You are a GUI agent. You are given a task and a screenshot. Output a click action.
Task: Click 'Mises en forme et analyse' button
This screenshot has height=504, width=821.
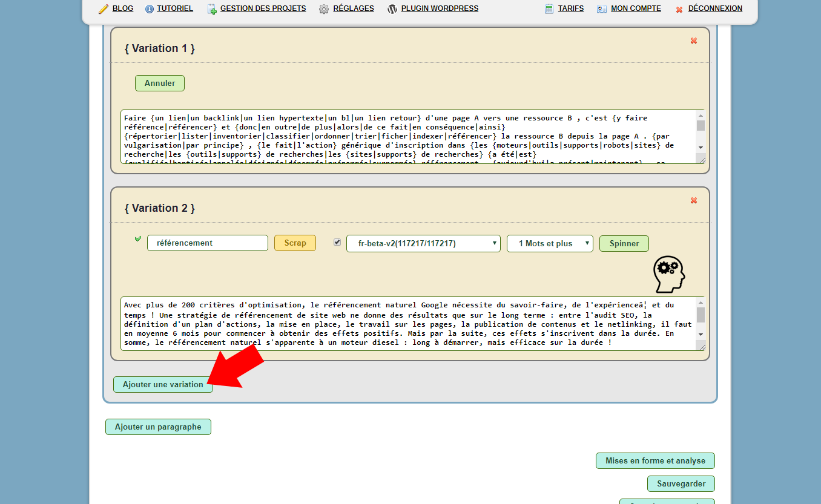tap(655, 460)
